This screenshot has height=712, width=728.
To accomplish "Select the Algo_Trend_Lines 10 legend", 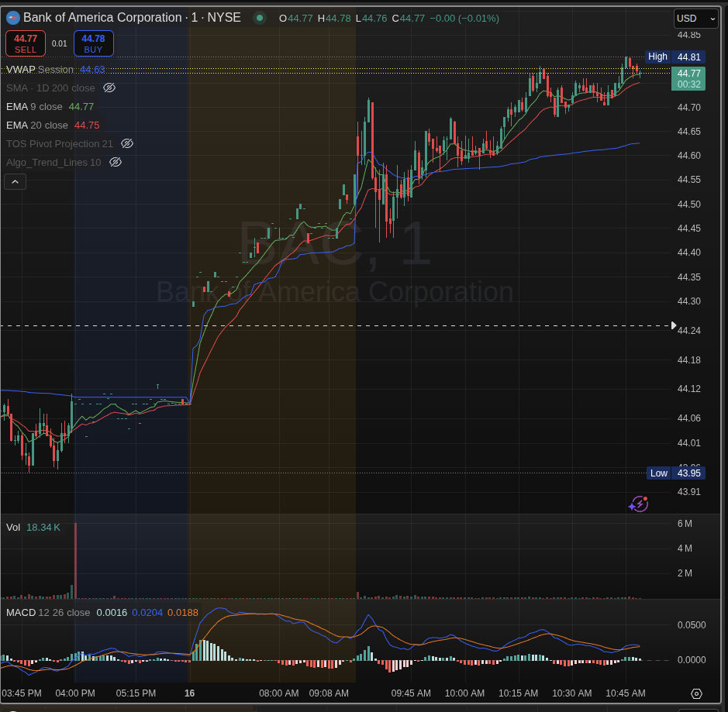I will click(x=53, y=163).
